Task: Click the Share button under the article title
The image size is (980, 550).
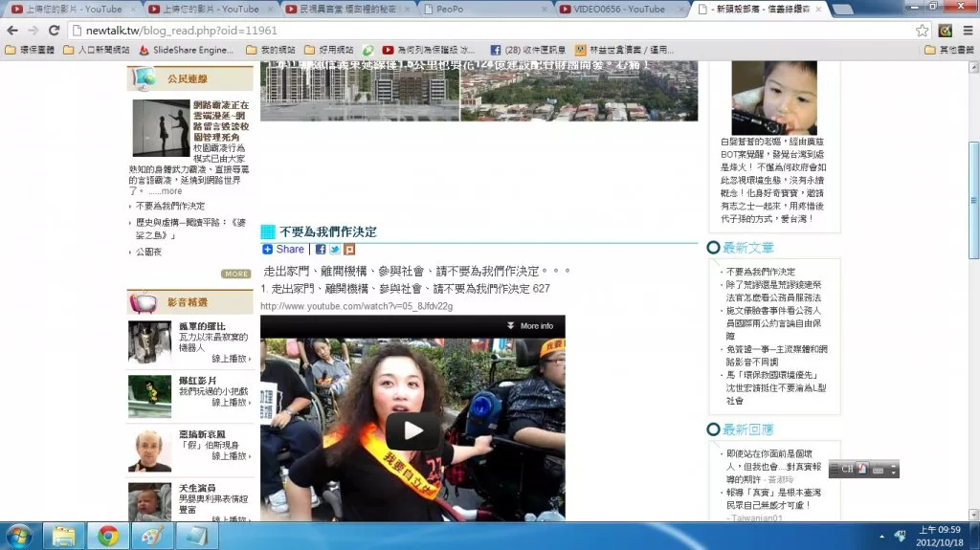Action: pos(283,249)
